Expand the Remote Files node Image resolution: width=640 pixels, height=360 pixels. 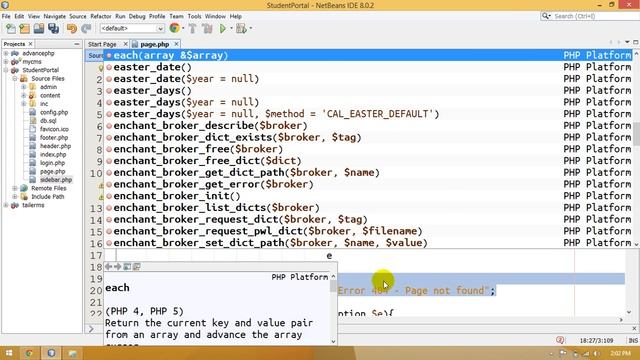(x=15, y=188)
